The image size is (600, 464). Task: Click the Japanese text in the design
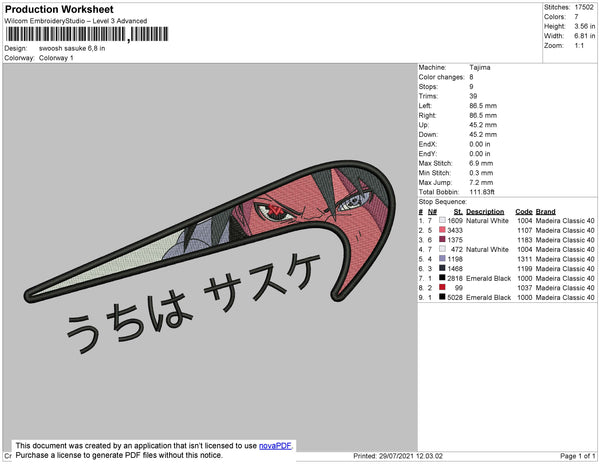point(193,302)
